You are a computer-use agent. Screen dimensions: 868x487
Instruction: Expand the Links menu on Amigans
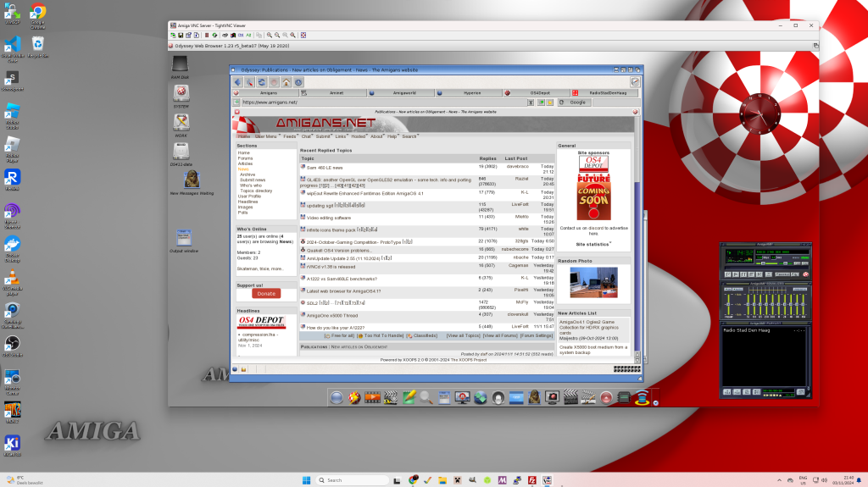pos(341,136)
